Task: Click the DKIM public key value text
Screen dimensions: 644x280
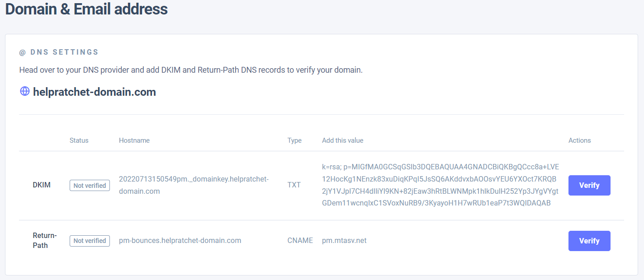Action: coord(440,185)
